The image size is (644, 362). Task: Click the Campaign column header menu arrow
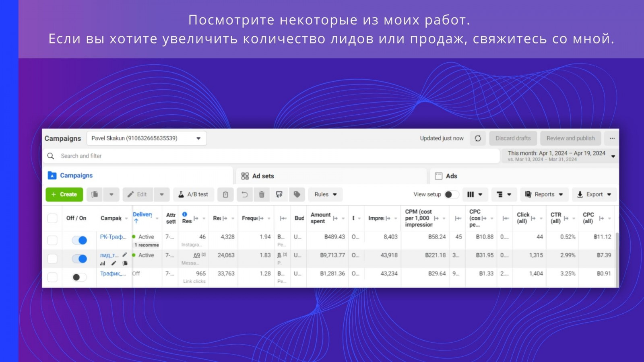point(126,218)
